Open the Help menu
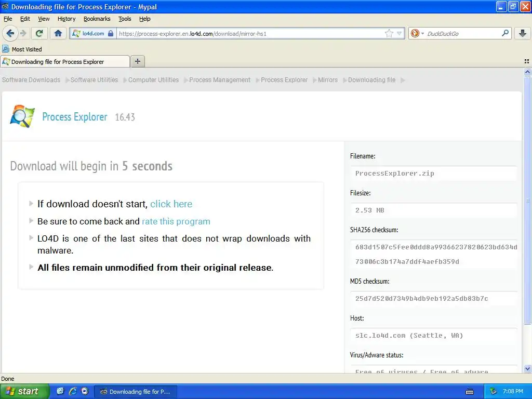 pos(145,19)
